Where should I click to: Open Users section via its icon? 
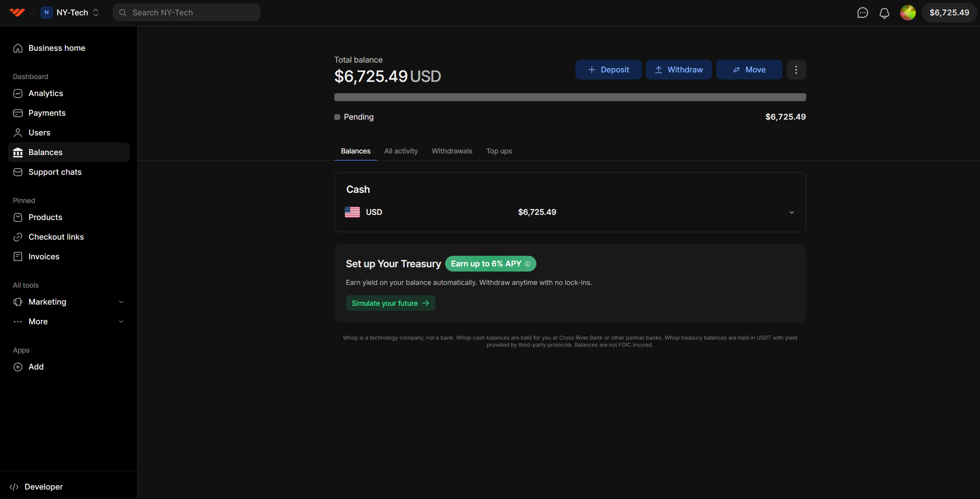pos(18,133)
